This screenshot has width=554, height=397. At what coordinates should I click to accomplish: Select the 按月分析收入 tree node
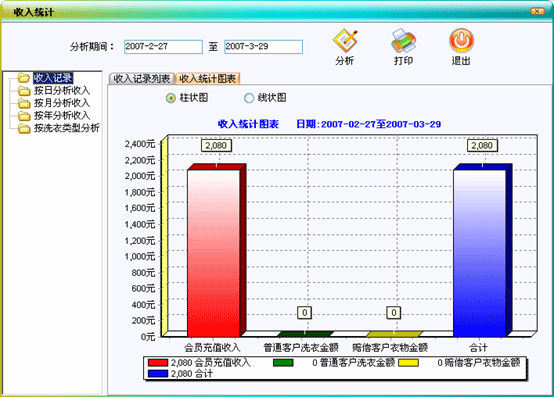coord(62,103)
